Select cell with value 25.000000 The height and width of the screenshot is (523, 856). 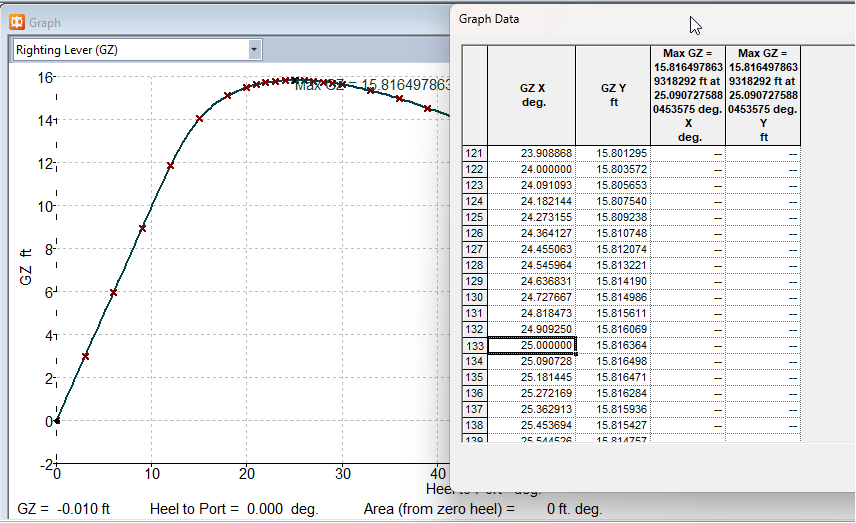coord(532,346)
